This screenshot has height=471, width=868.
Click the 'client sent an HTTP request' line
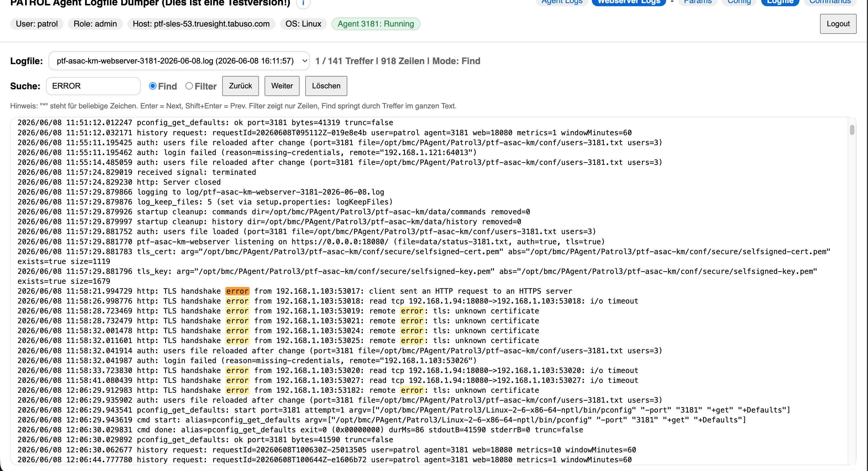[x=295, y=291]
